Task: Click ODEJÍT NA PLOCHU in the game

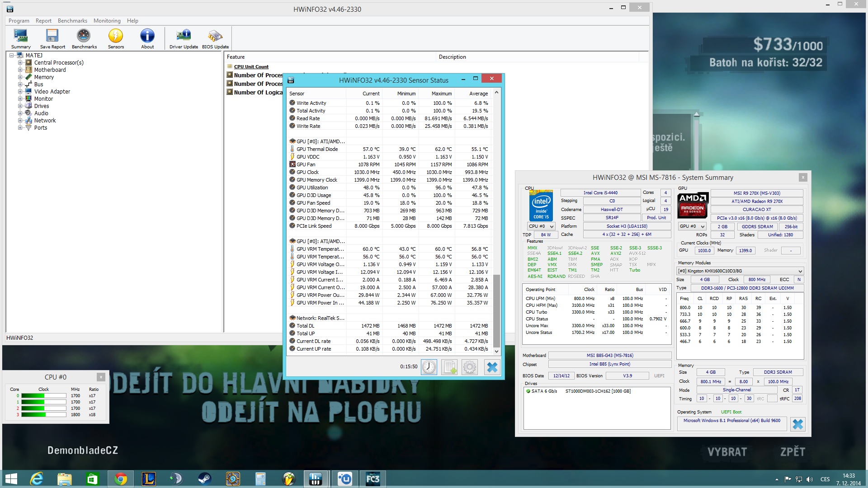Action: 311,412
